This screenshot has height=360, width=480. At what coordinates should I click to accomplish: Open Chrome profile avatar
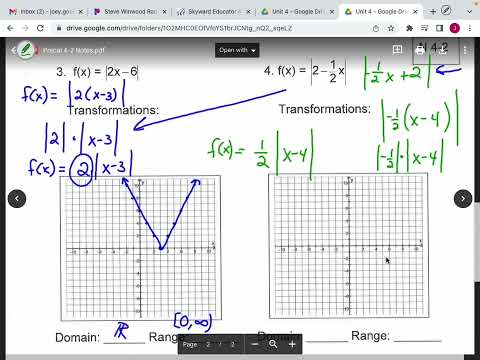pyautogui.click(x=455, y=28)
